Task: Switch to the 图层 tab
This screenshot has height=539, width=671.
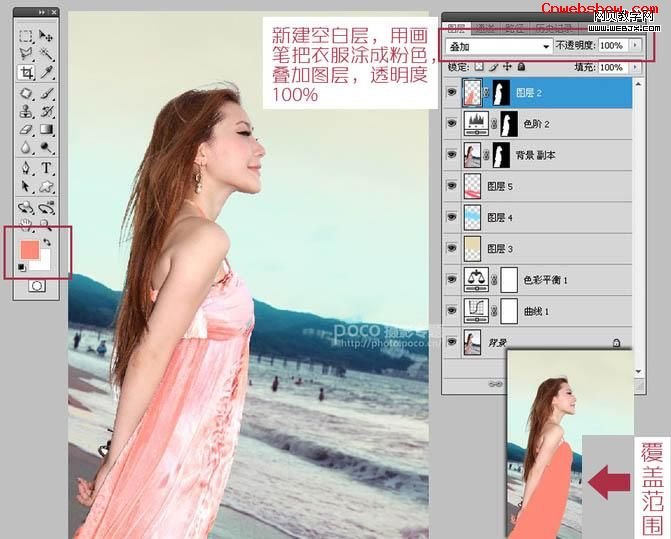Action: [456, 29]
